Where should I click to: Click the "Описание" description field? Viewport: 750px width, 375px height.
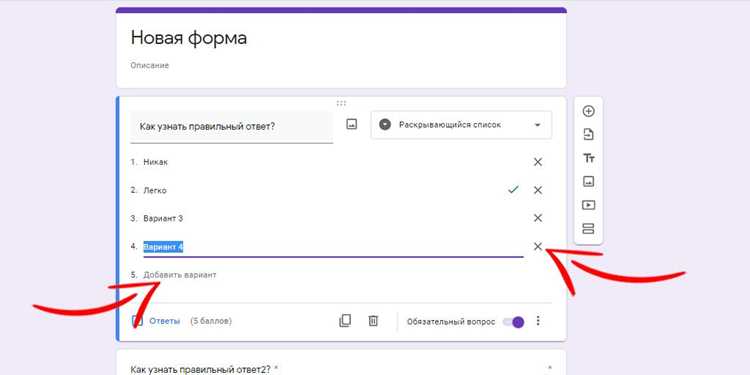point(150,65)
